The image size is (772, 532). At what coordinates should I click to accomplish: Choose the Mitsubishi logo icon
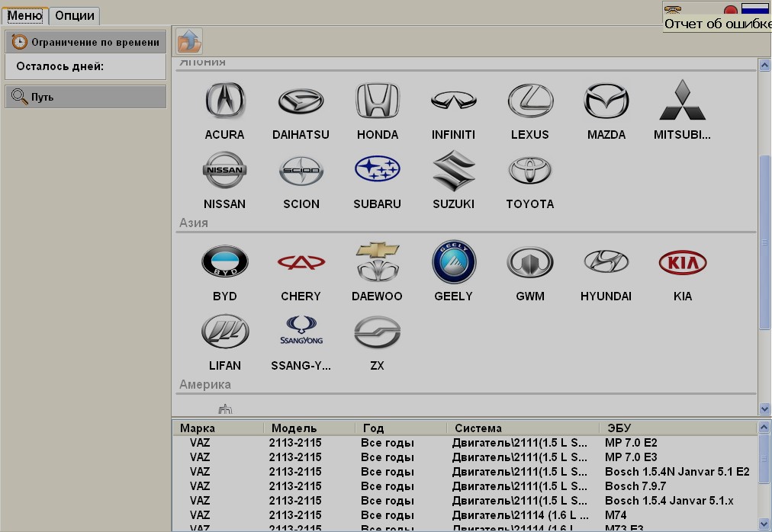pyautogui.click(x=682, y=101)
